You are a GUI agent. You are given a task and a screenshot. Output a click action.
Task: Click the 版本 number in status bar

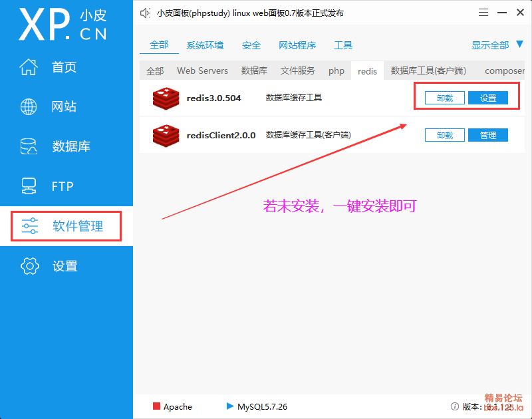click(x=487, y=406)
